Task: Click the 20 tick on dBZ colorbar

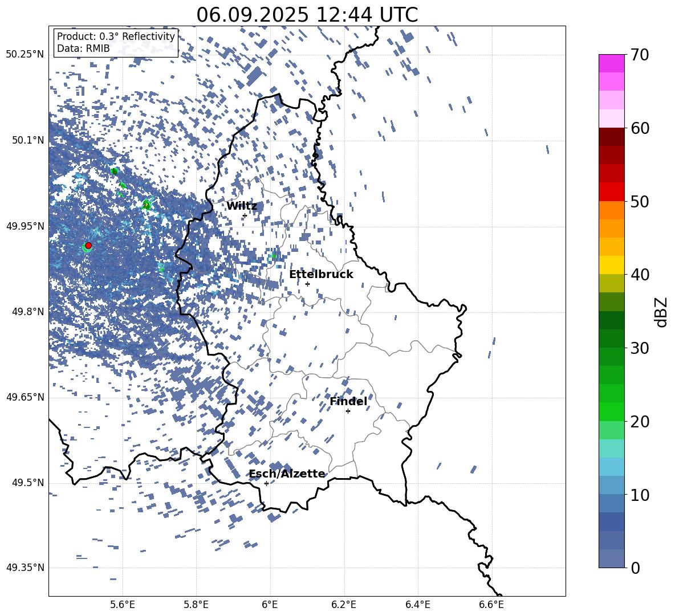Action: tap(639, 422)
